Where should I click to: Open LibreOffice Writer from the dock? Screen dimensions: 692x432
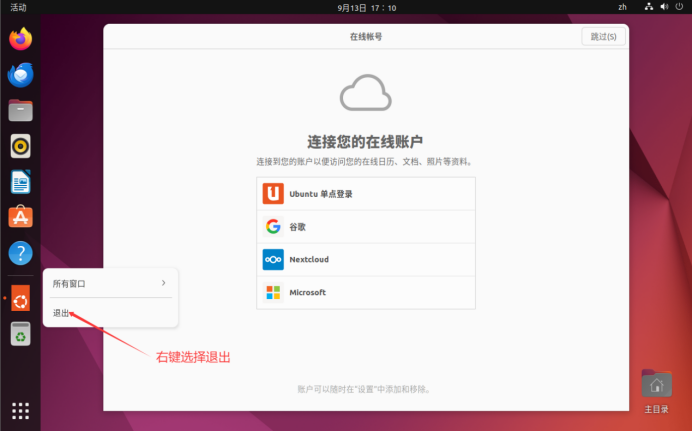[20, 181]
